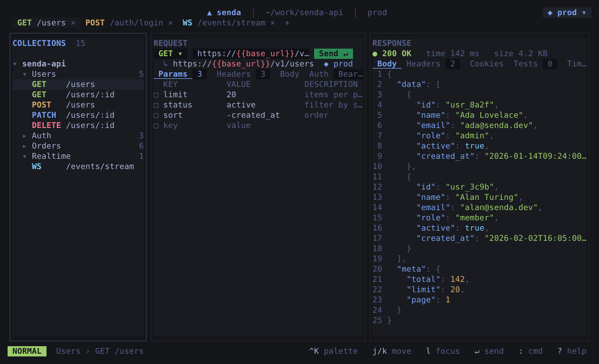Screen dimensions: 599x364
Task: Select GET /users in collections tree
Action: pos(78,84)
